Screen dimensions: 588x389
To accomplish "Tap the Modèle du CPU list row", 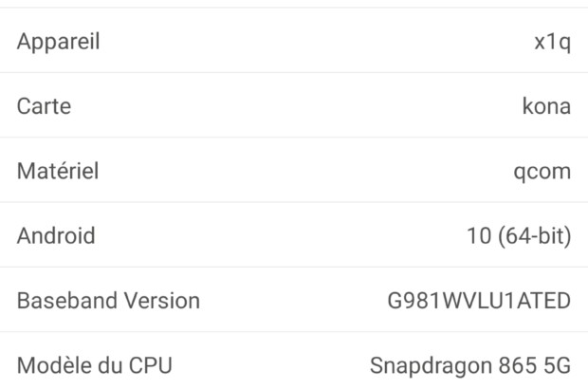I will (x=294, y=365).
